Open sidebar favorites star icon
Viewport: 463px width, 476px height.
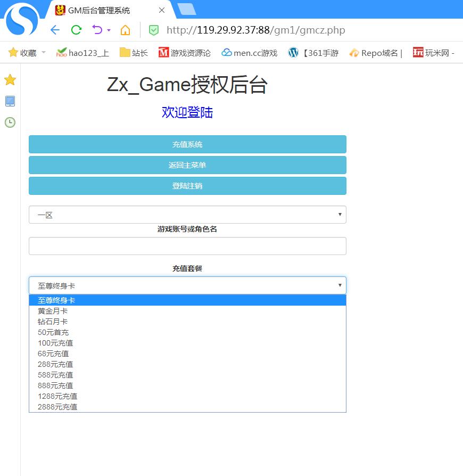click(10, 80)
